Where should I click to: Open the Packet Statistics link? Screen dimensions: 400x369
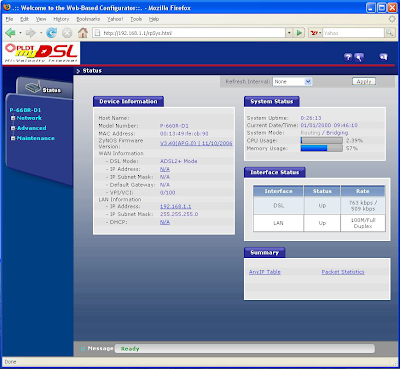(343, 272)
